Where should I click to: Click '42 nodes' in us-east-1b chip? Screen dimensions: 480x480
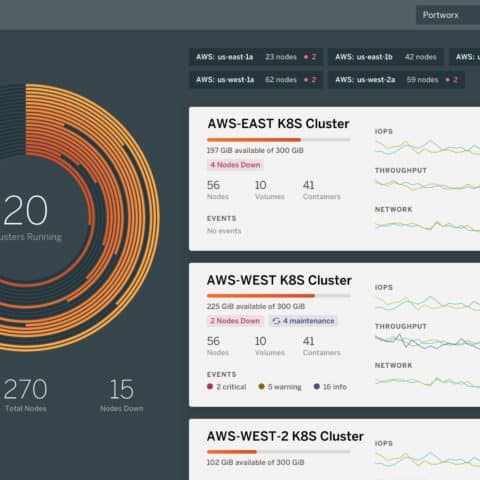pyautogui.click(x=421, y=57)
